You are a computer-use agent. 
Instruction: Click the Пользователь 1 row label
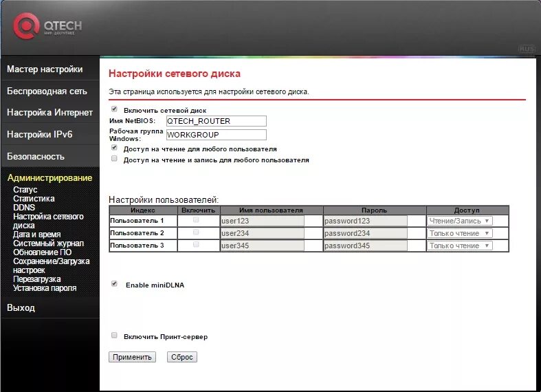pyautogui.click(x=137, y=221)
